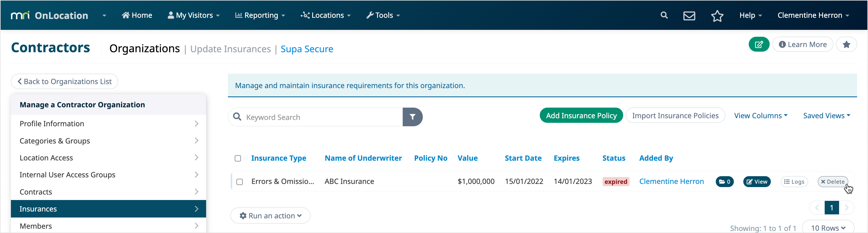Screen dimensions: 868x233
Task: Open the mail envelope icon
Action: pyautogui.click(x=689, y=15)
